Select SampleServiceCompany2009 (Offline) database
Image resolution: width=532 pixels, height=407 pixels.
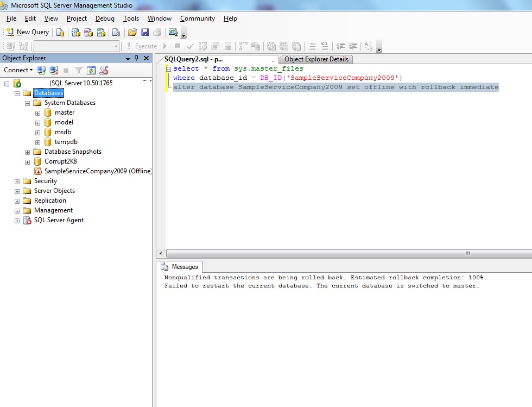98,171
